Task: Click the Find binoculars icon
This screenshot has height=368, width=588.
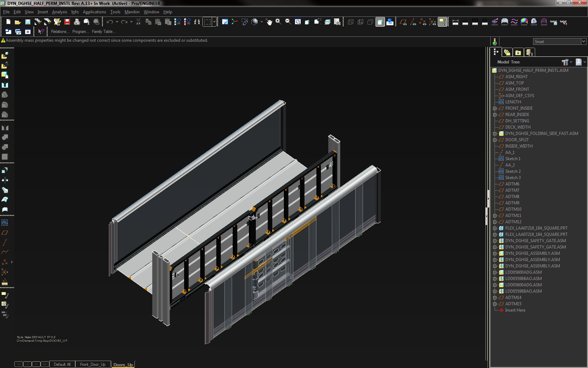Action: (197, 22)
